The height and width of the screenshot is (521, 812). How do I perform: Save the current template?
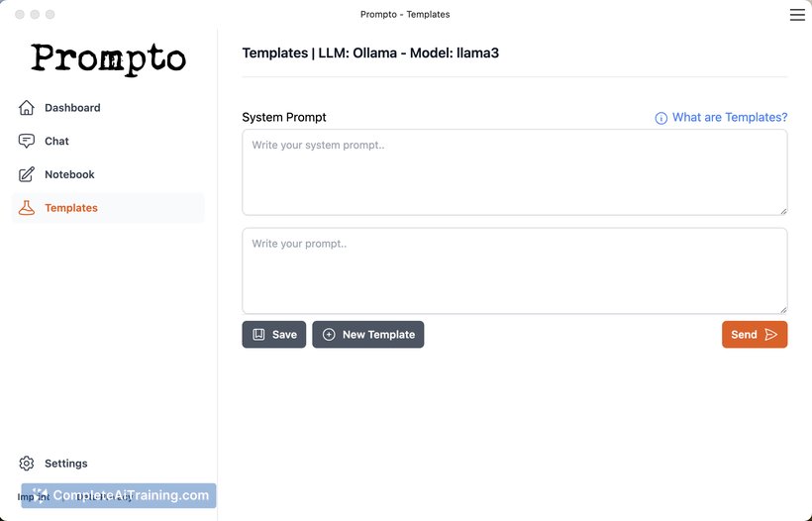pos(274,335)
